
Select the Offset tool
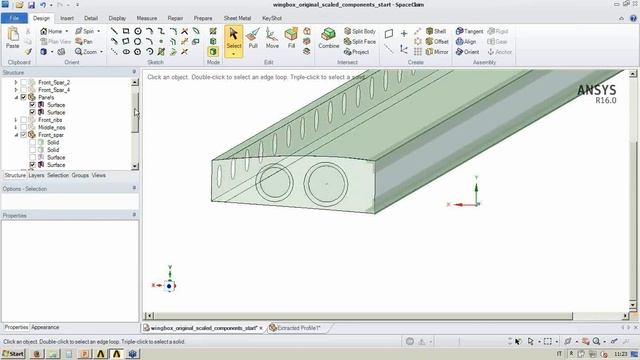click(x=437, y=42)
